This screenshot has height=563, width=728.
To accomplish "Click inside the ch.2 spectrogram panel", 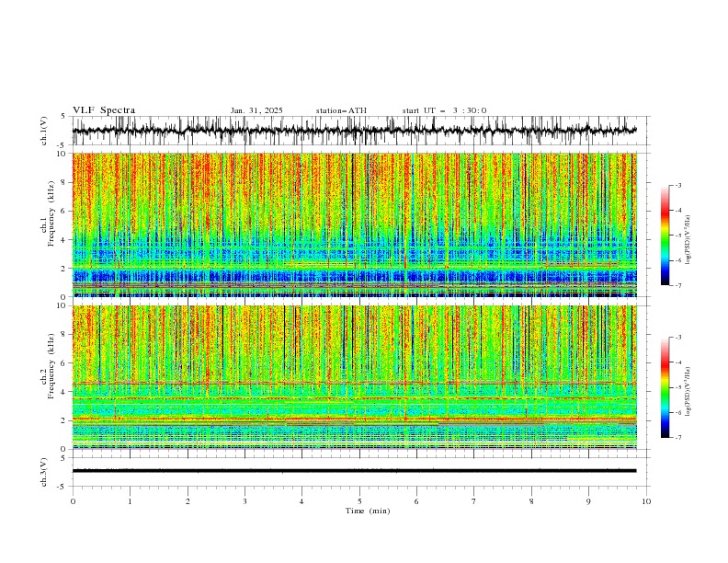I will click(x=354, y=377).
